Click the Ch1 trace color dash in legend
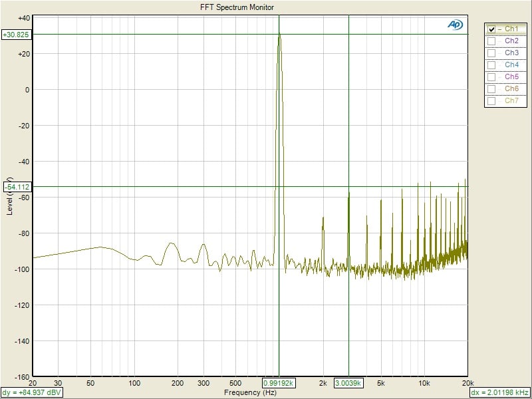Screen dimensions: 532x399 pos(500,29)
